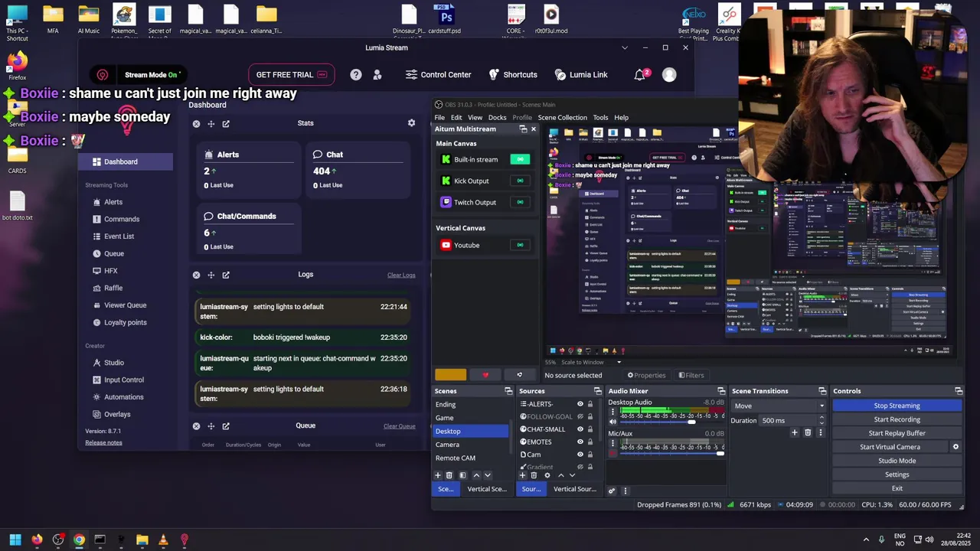This screenshot has height=551, width=980.
Task: Switch to the Vertical Scenes tab
Action: click(x=487, y=489)
